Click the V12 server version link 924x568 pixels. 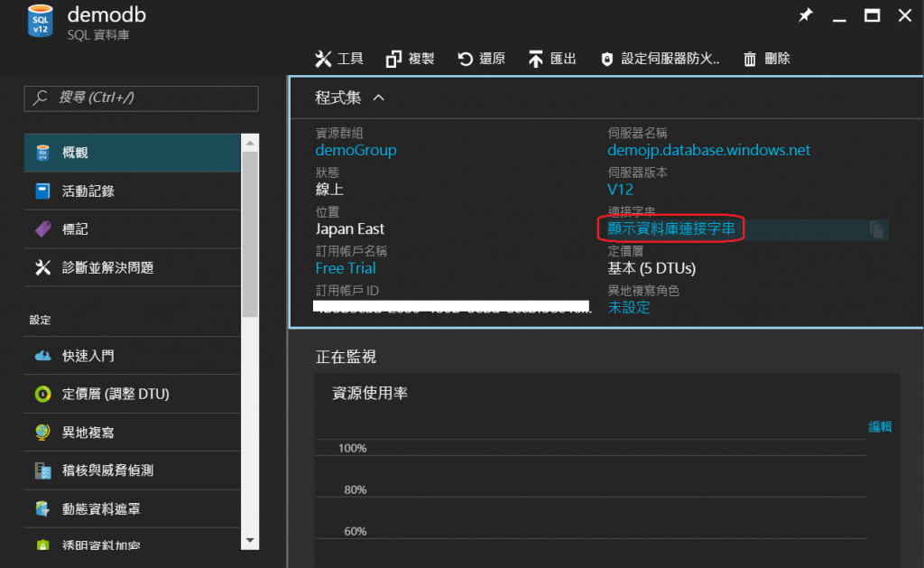621,190
